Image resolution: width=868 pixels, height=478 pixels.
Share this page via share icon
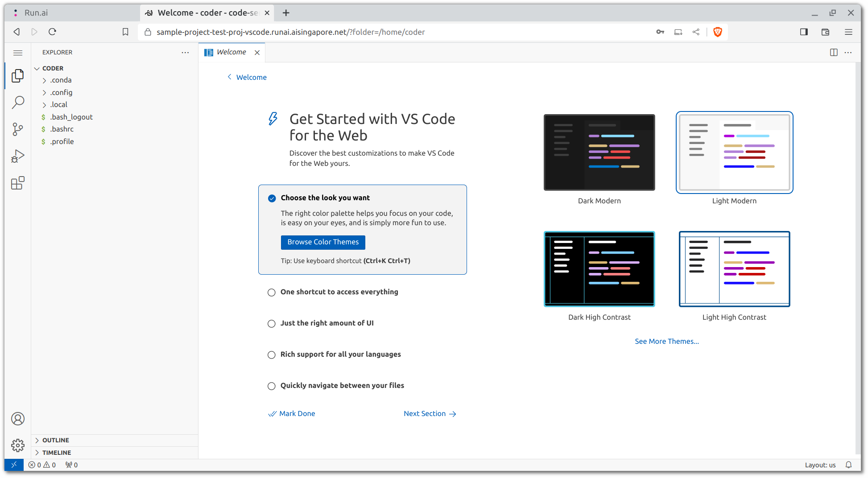[x=696, y=32]
